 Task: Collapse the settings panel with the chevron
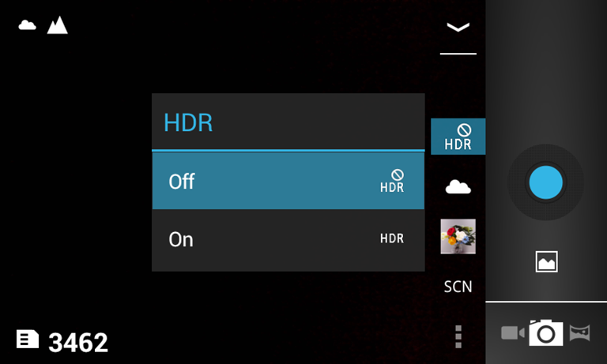coord(458,27)
